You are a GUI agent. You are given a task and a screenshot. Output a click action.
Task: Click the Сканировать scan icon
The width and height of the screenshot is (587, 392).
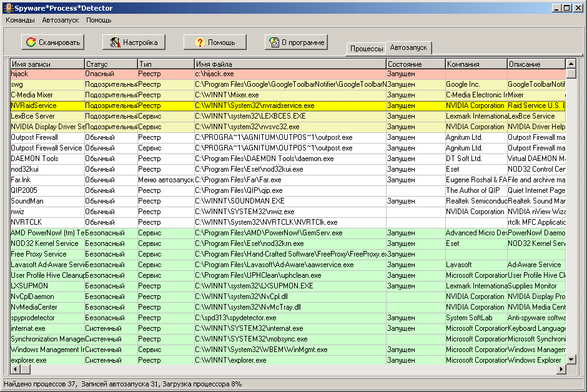click(30, 42)
